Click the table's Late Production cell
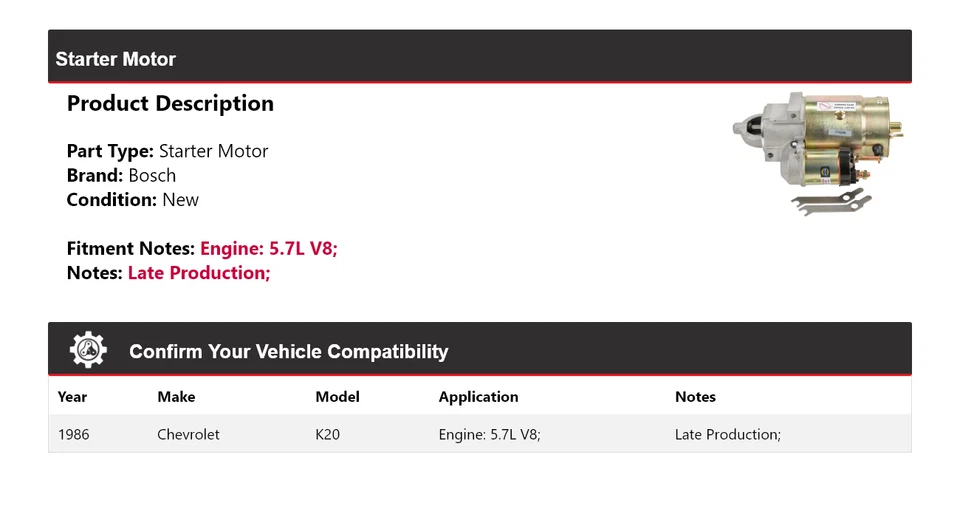Image resolution: width=960 pixels, height=517 pixels. (x=727, y=435)
